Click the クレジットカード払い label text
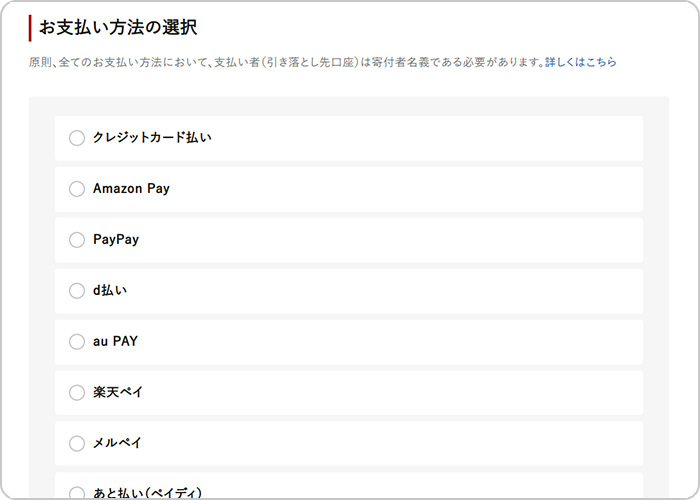700x500 pixels. click(x=152, y=138)
